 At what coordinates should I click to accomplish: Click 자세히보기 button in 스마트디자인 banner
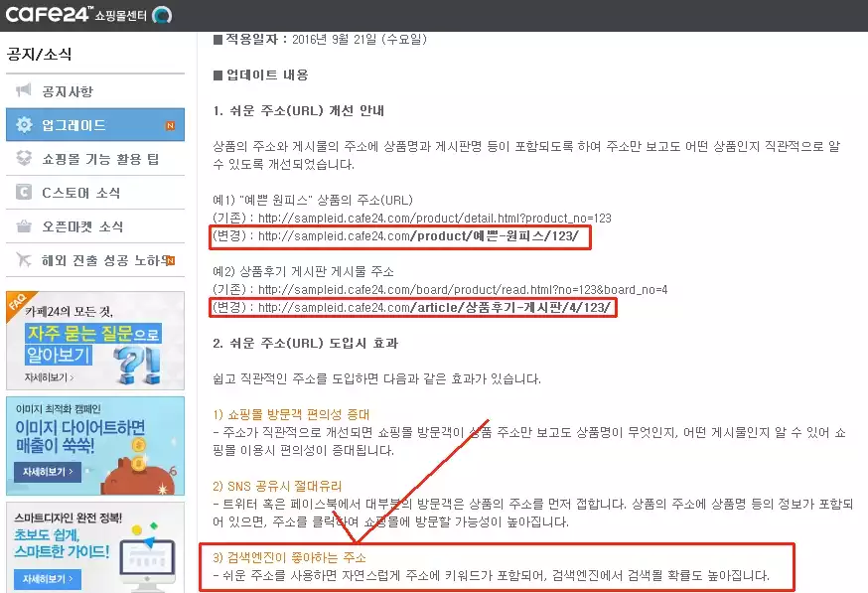48,579
